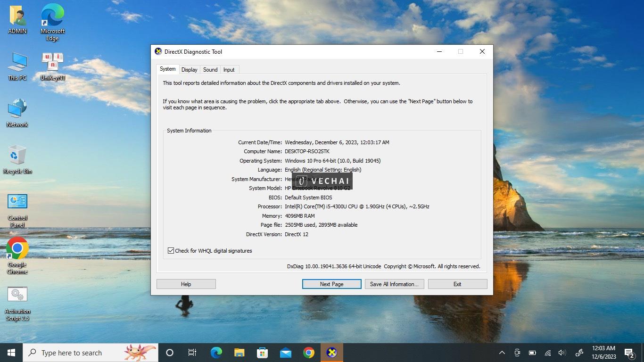This screenshot has width=644, height=362.
Task: Switch to the Display tab
Action: coord(190,70)
